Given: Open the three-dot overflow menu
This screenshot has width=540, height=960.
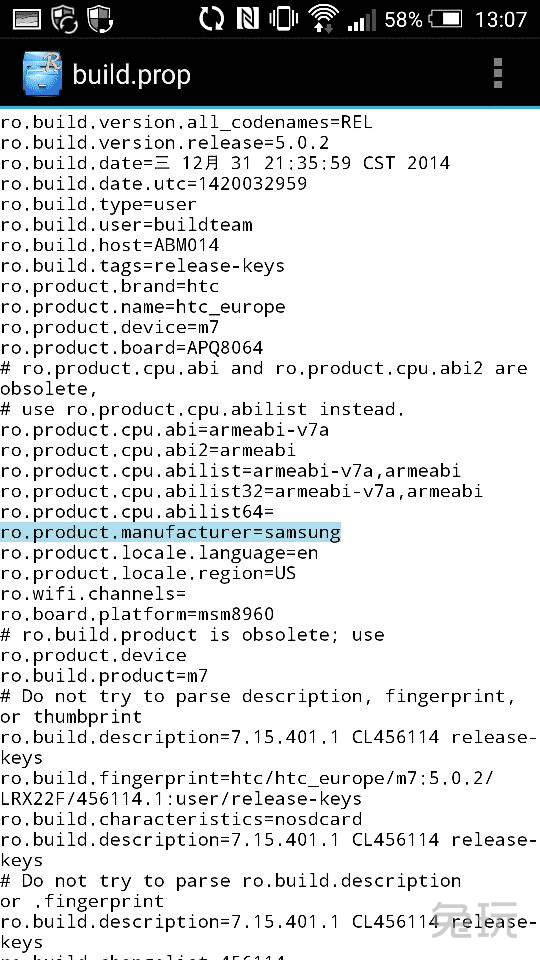Looking at the screenshot, I should 498,74.
